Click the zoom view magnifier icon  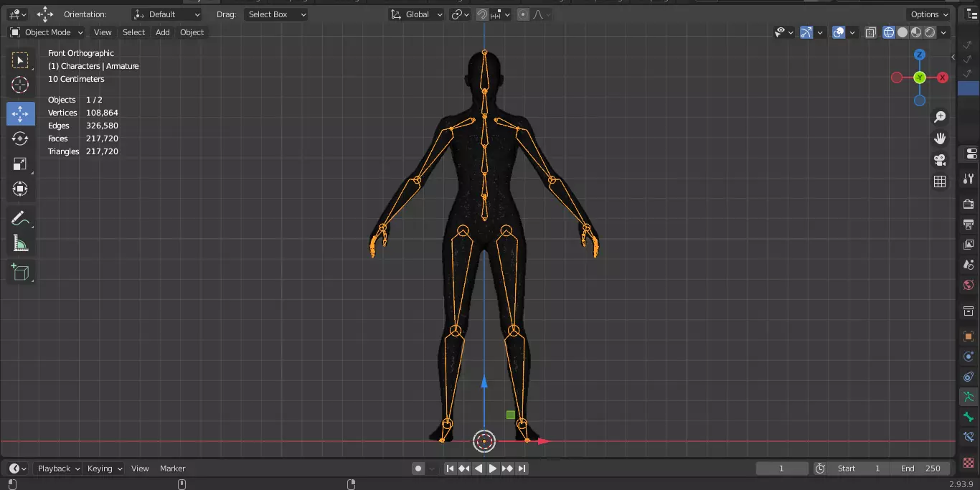coord(940,117)
